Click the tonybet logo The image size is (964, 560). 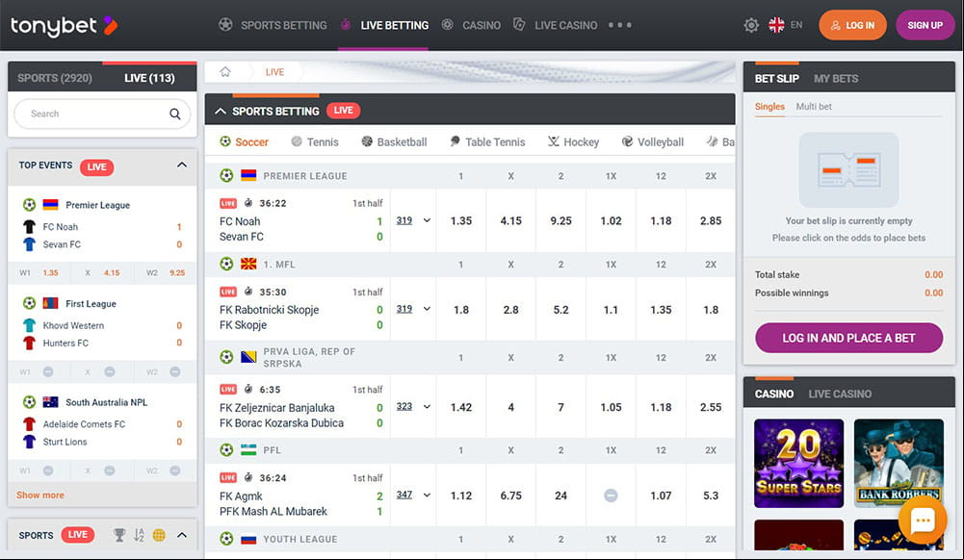coord(64,25)
